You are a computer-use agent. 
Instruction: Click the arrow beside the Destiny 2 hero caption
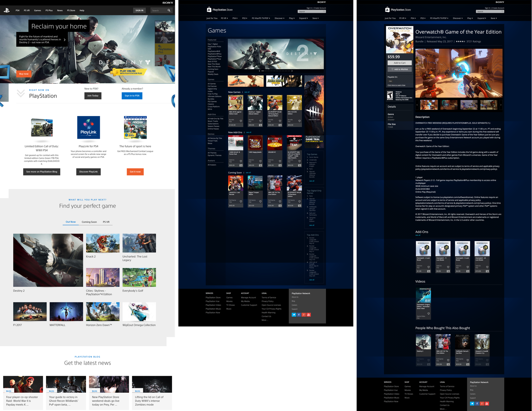pyautogui.click(x=65, y=40)
